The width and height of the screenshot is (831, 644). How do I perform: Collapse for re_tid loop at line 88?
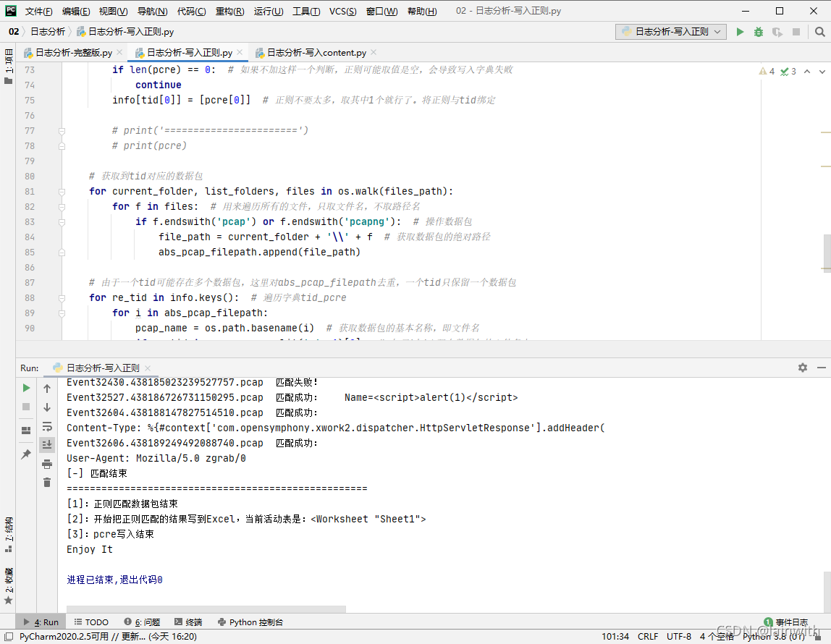[x=62, y=298]
